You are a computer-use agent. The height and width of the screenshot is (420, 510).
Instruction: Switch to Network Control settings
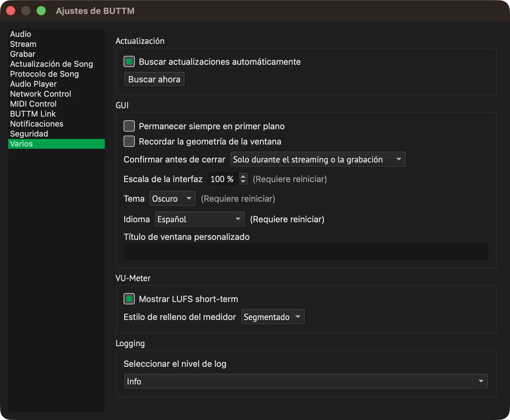[56, 94]
